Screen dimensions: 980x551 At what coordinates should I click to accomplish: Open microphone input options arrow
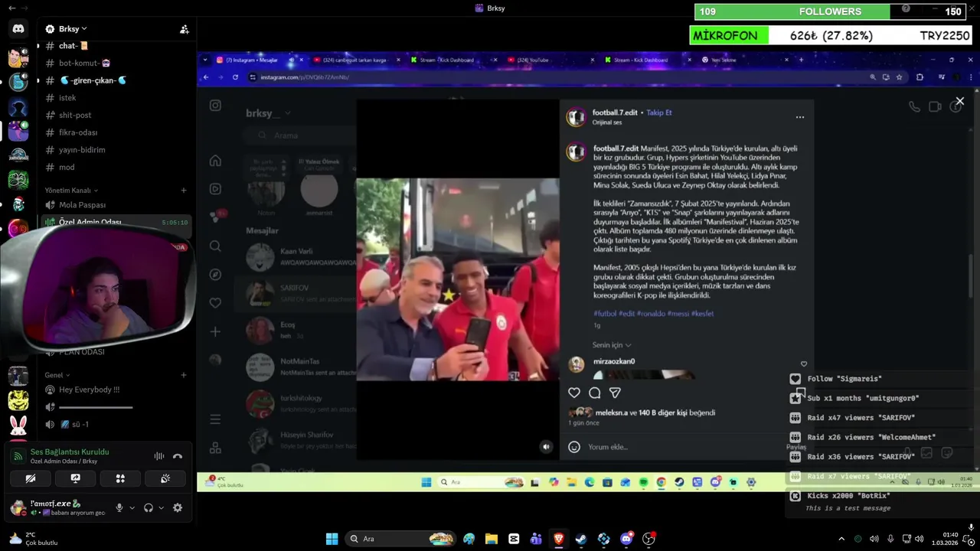click(132, 507)
